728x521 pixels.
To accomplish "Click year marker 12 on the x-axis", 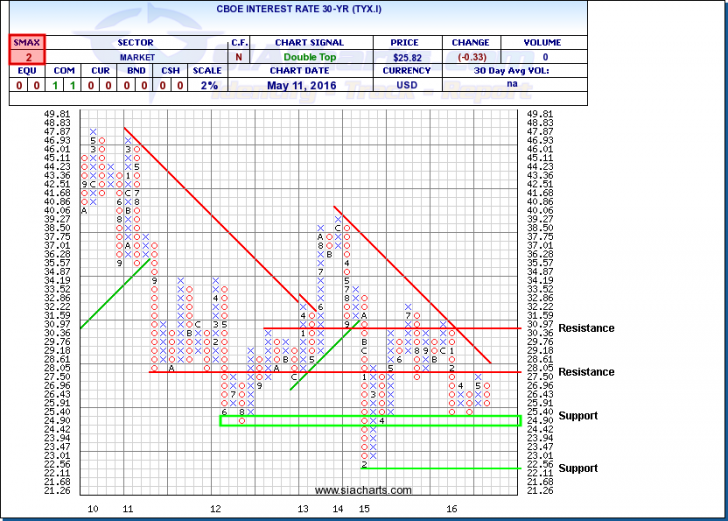I will tap(215, 509).
